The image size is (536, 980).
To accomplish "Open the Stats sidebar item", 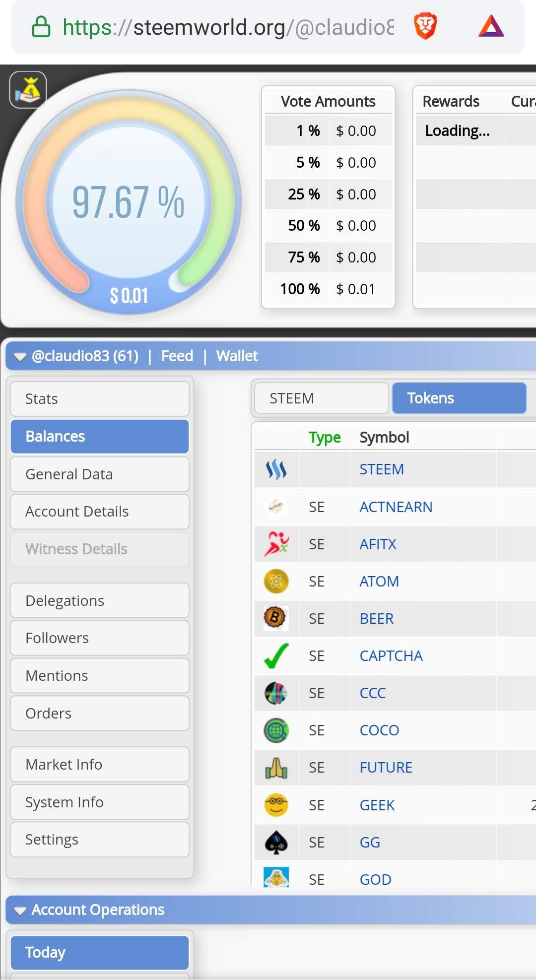I will point(99,399).
